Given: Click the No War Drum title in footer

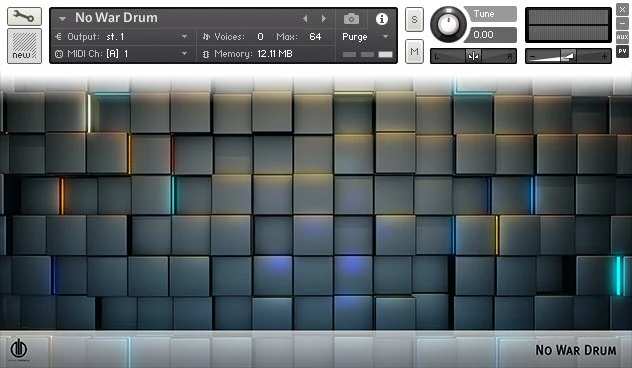Looking at the screenshot, I should point(576,350).
